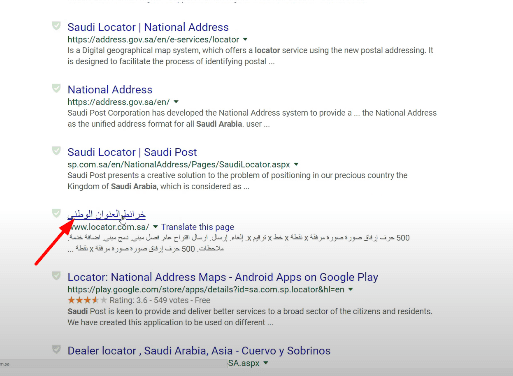Click the star rating under Google Play result

point(87,300)
